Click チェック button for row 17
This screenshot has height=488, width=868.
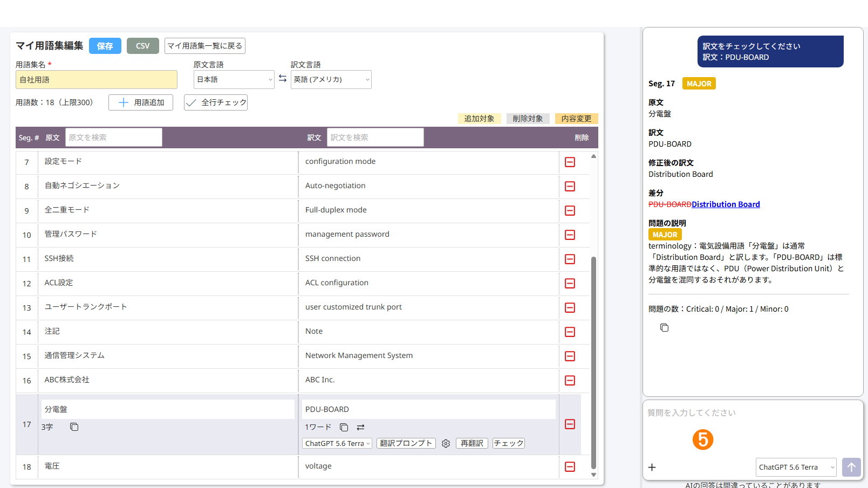(x=509, y=443)
